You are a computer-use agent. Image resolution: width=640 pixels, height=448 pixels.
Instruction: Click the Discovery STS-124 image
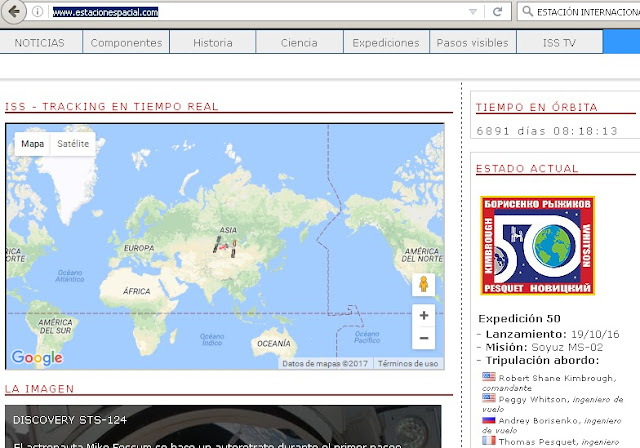[x=223, y=426]
